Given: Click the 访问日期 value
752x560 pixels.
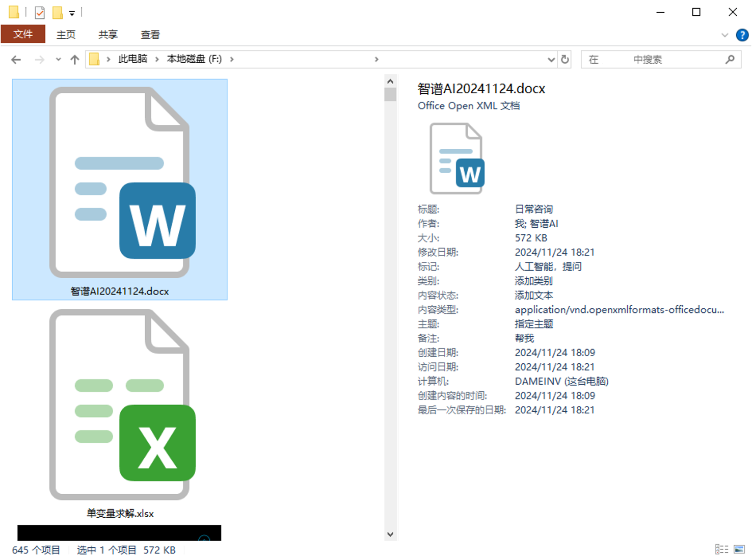Looking at the screenshot, I should (555, 367).
